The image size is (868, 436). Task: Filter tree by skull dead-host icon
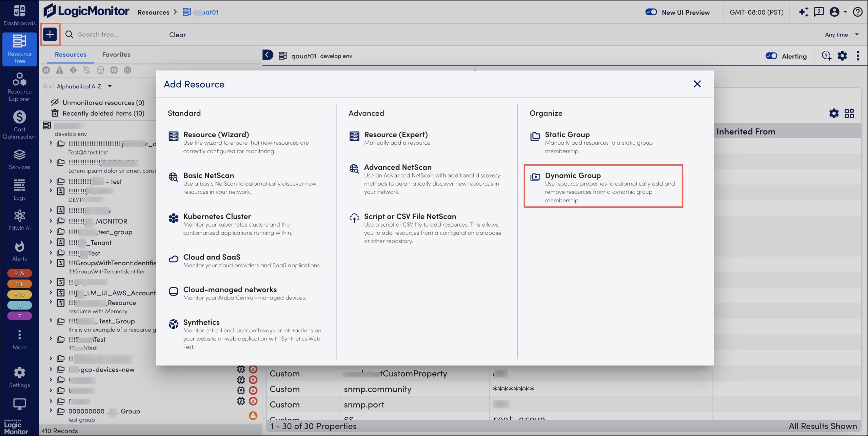[100, 70]
